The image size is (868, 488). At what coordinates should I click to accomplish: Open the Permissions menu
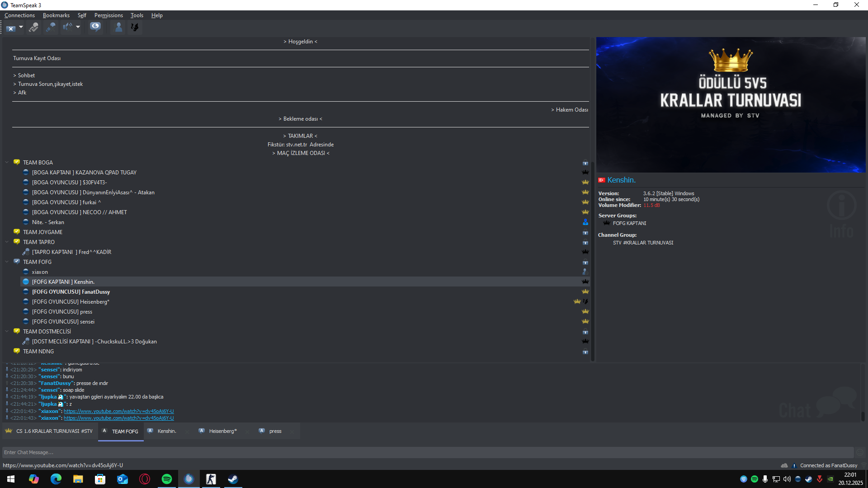pos(108,15)
